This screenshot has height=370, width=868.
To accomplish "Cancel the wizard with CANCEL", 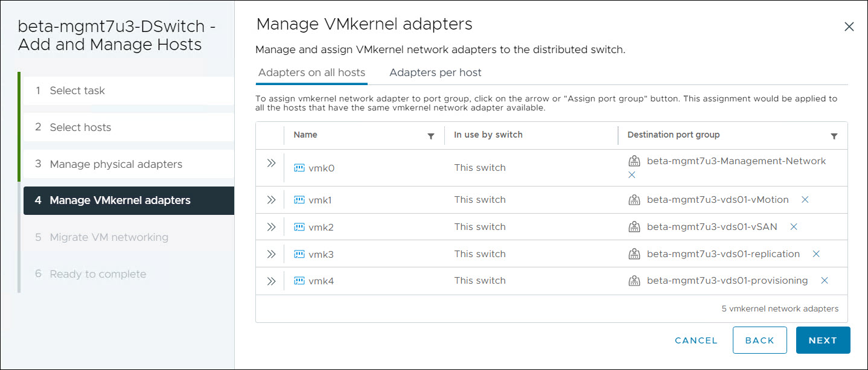I will pyautogui.click(x=696, y=340).
